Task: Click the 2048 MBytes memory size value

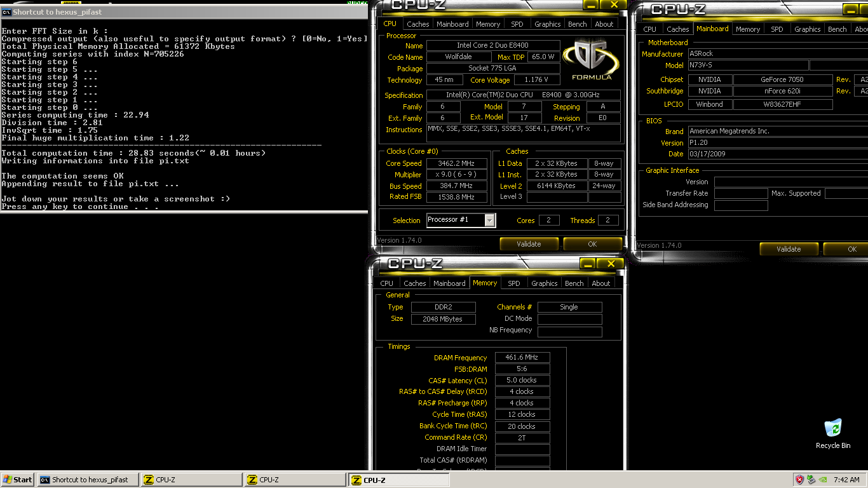Action: pyautogui.click(x=444, y=319)
